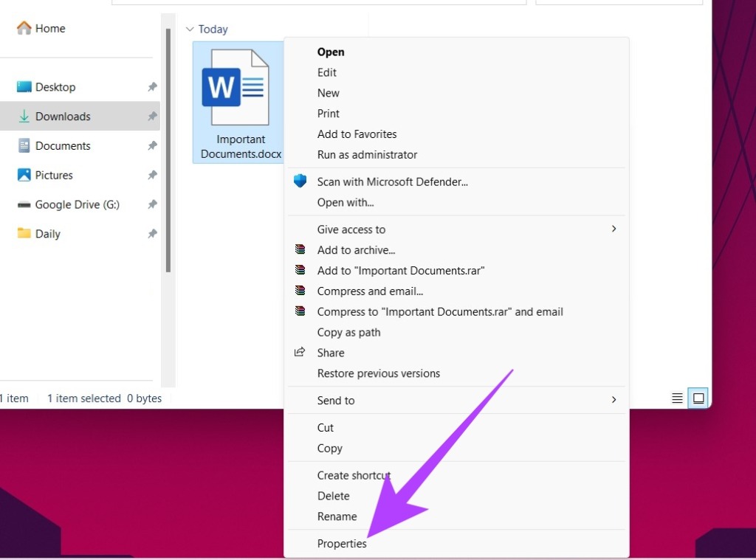Screen dimensions: 756x560
Task: Open Documents in the navigation pane
Action: click(63, 146)
